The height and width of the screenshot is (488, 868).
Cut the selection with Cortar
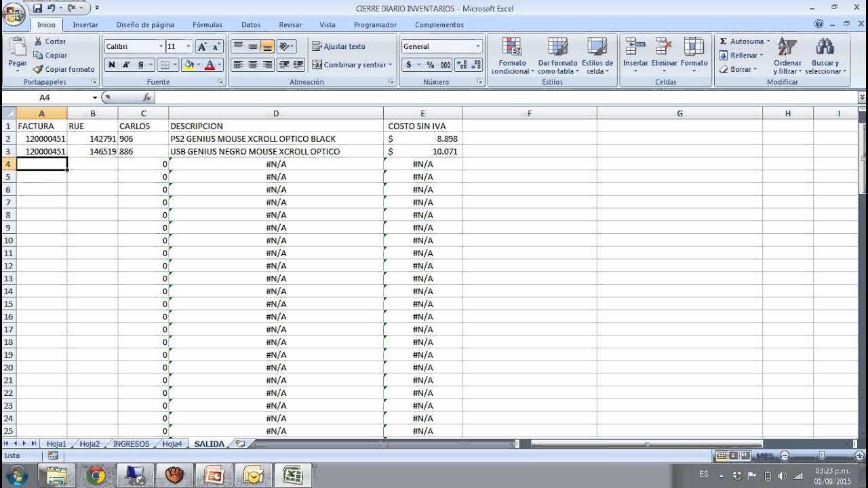tap(50, 41)
